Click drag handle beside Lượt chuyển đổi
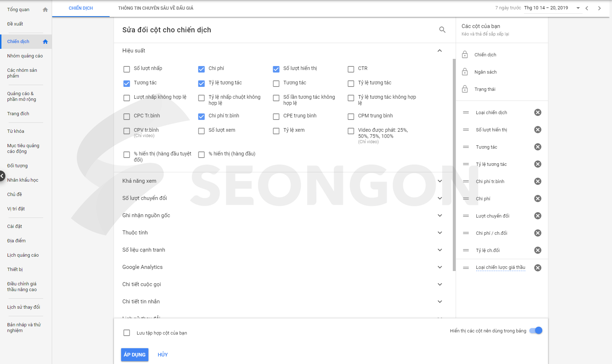Screen dimensions: 612x364 466,216
